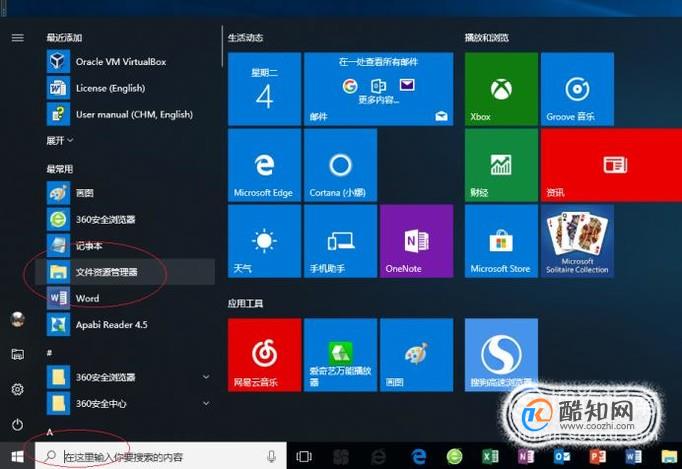Open the 搜狗高速浏览器 tile
Screen dimensions: 682x469
click(x=501, y=355)
